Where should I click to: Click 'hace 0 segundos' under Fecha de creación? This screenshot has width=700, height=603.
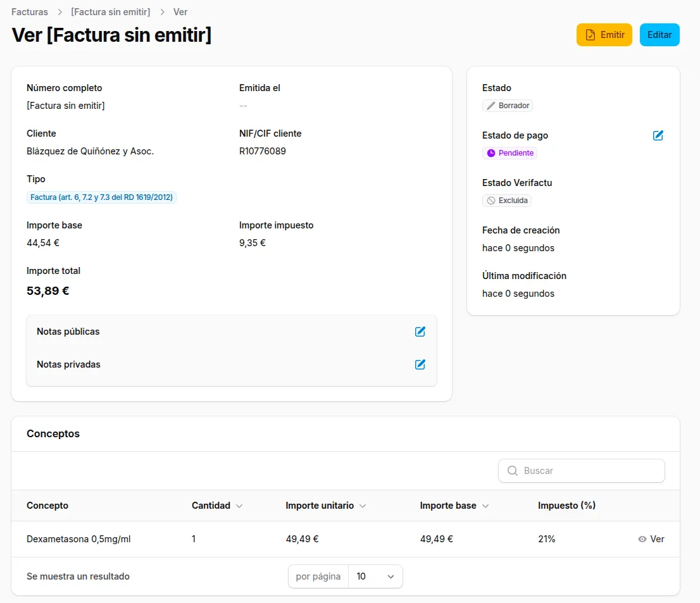point(518,248)
